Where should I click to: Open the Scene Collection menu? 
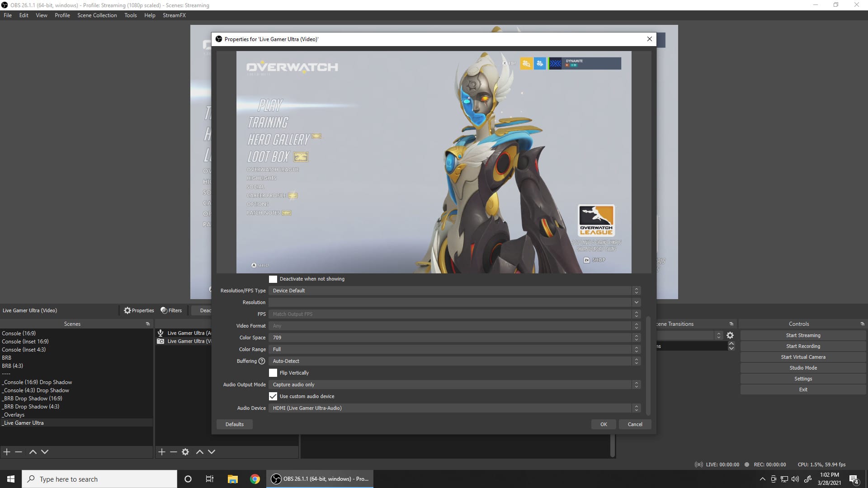pos(97,15)
